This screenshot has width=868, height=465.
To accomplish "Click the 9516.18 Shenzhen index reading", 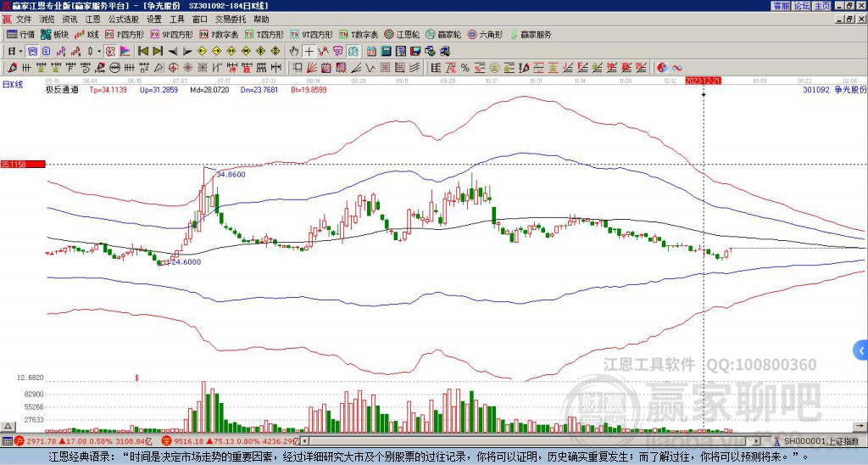I will (x=187, y=441).
